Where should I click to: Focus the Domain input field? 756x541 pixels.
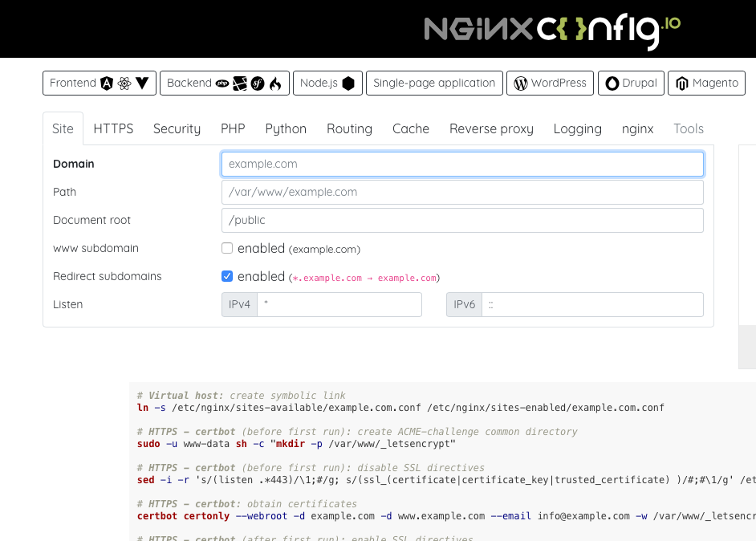click(462, 164)
